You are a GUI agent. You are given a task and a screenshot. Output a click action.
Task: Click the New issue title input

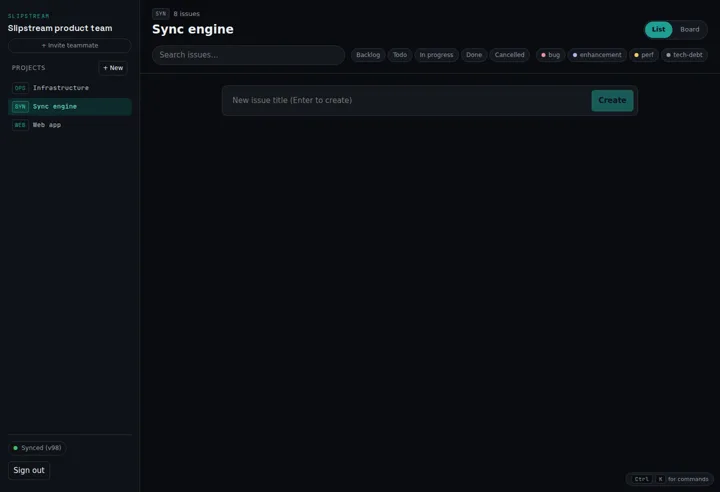(x=407, y=100)
